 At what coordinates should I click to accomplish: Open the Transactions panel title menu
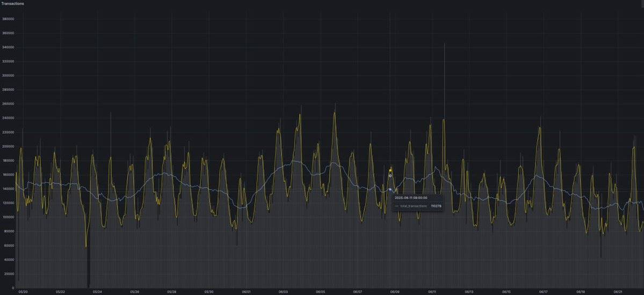click(12, 3)
